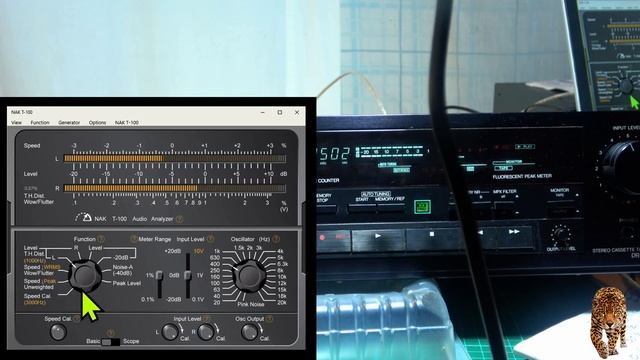Image resolution: width=640 pixels, height=360 pixels.
Task: Click the Input Level range slider handle
Action: (x=188, y=276)
